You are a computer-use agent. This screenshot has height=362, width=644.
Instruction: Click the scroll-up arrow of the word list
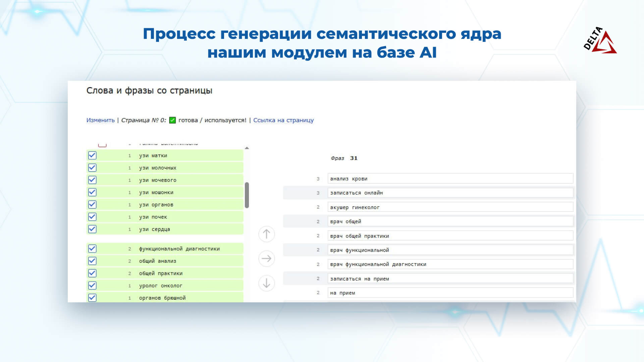coord(247,148)
